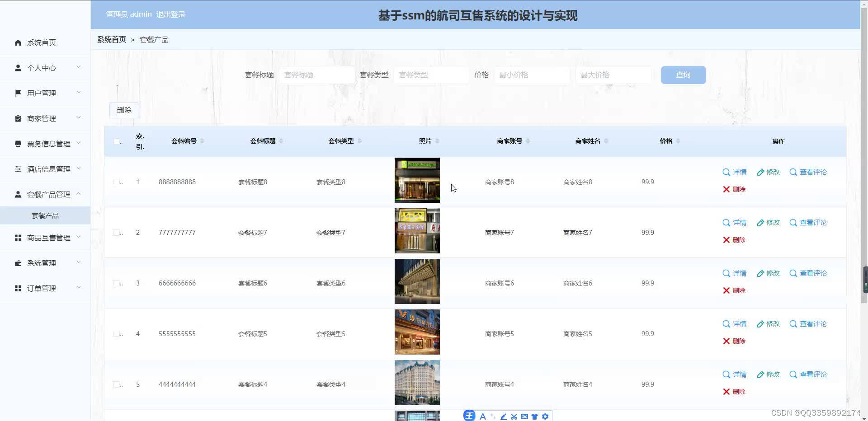Collapse the 套餐产品管理 chevron
Image resolution: width=868 pixels, height=421 pixels.
click(79, 193)
